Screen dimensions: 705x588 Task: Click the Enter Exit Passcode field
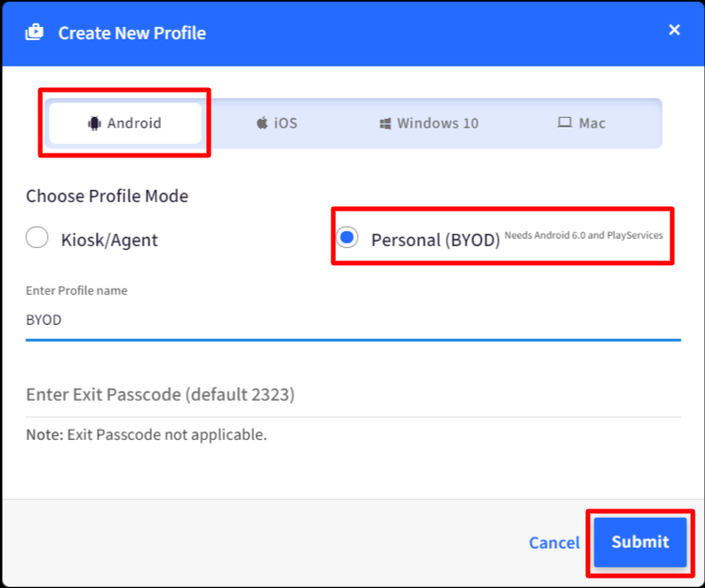click(x=353, y=395)
